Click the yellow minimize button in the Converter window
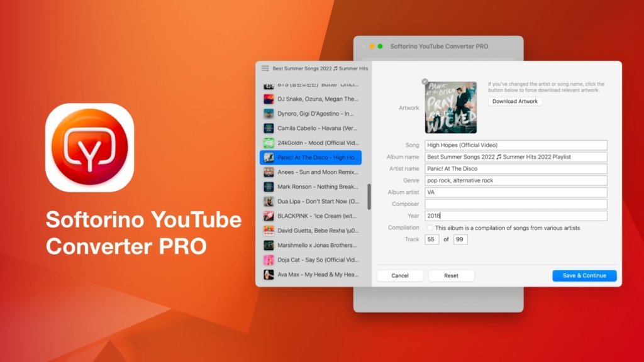The height and width of the screenshot is (362, 644). [372, 47]
